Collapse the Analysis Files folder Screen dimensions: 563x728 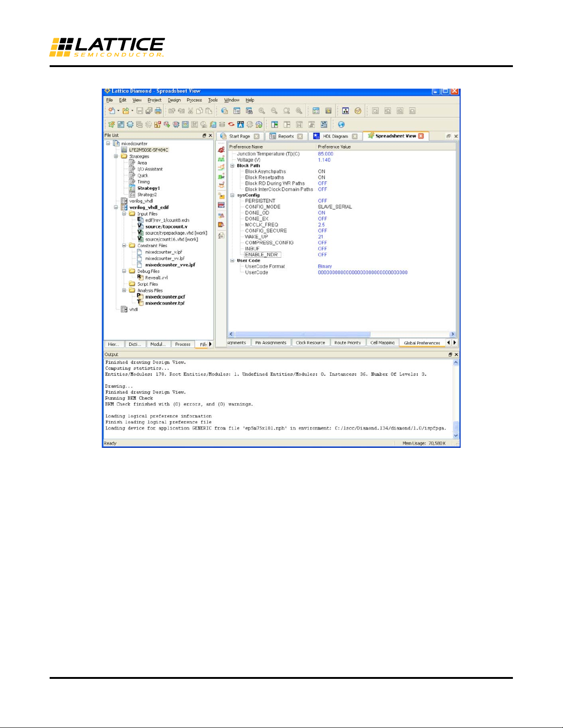pyautogui.click(x=124, y=290)
